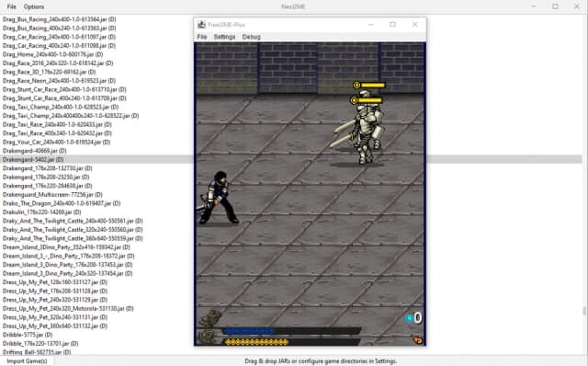Select Draky_And_The_Twilight_Castle_360x640 entry
The width and height of the screenshot is (588, 366).
(x=73, y=238)
